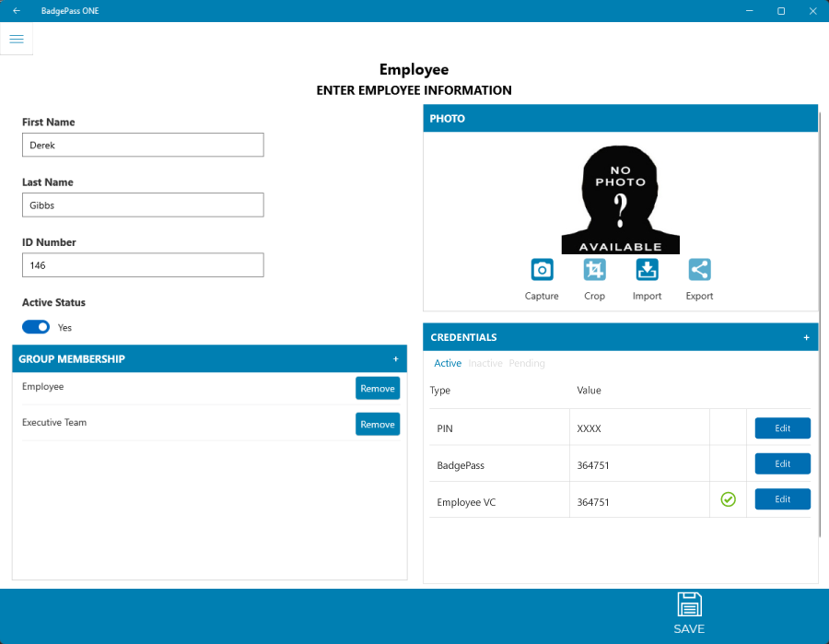The image size is (829, 644).
Task: Click the green checkmark on Employee VC
Action: [x=728, y=499]
